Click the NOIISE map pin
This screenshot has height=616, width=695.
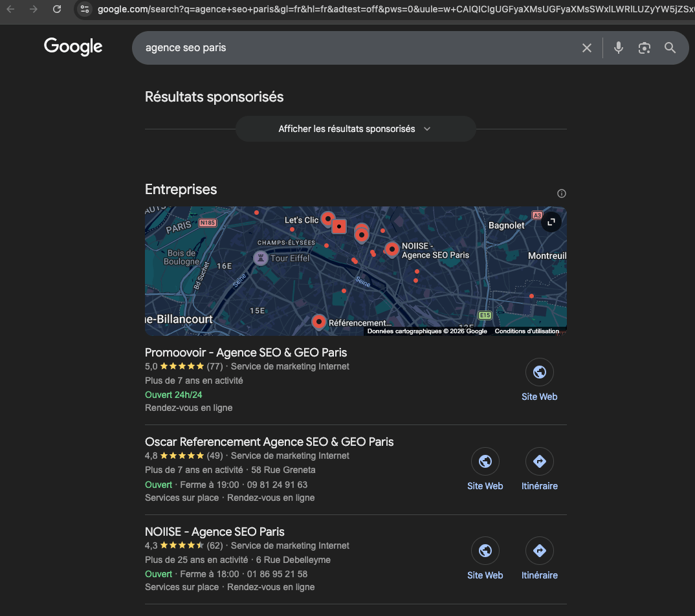pos(392,250)
